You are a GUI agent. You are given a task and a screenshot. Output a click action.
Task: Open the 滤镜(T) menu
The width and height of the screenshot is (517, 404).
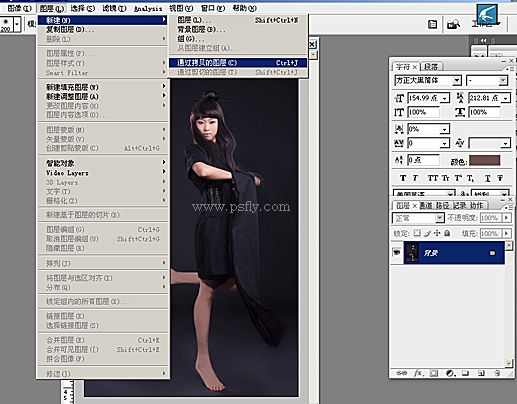[x=114, y=8]
